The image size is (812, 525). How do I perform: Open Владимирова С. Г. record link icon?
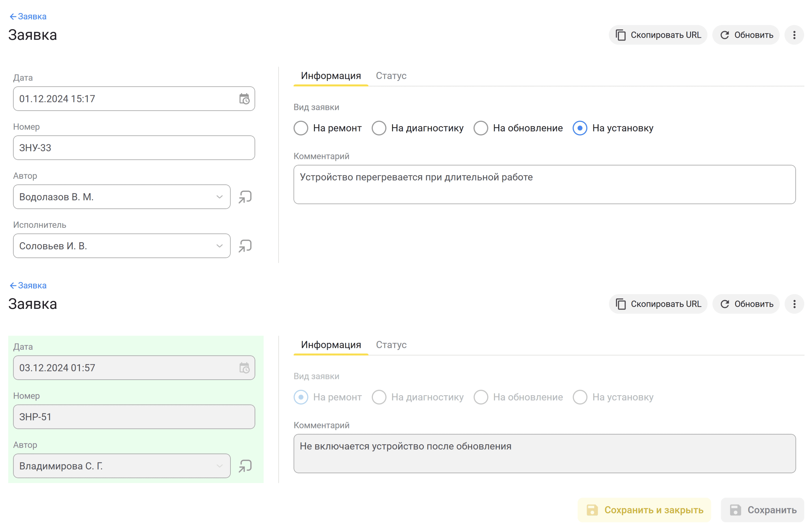[x=245, y=466]
